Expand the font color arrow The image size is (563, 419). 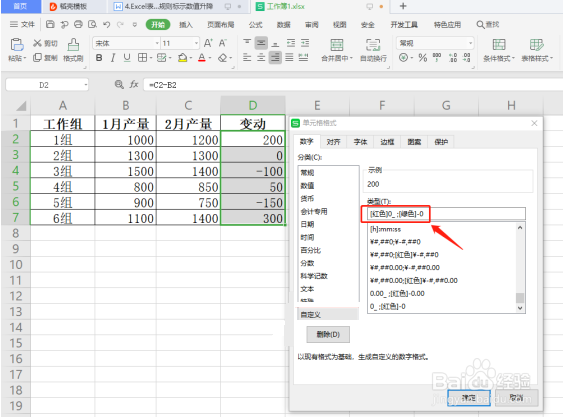(x=210, y=58)
